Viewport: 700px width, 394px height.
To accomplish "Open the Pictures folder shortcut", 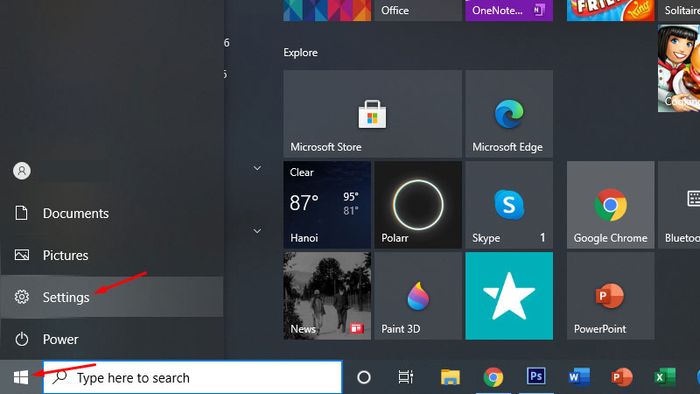I will coord(112,255).
